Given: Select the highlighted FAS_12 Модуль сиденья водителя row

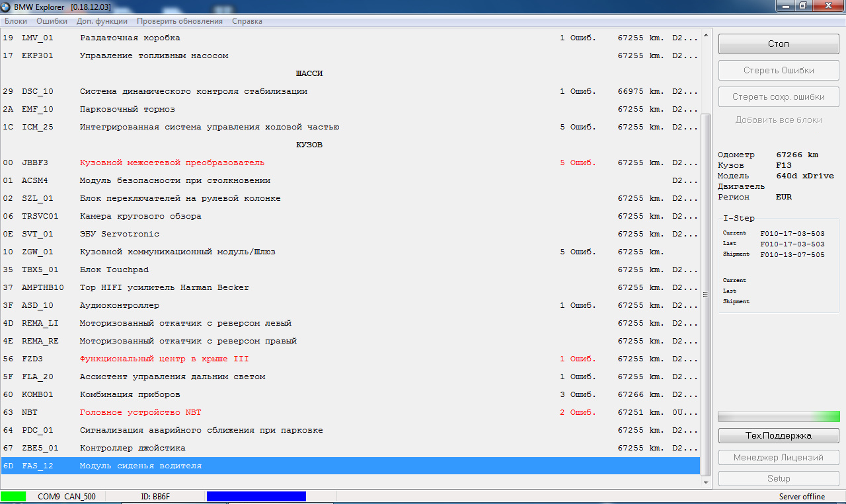Looking at the screenshot, I should (x=140, y=466).
